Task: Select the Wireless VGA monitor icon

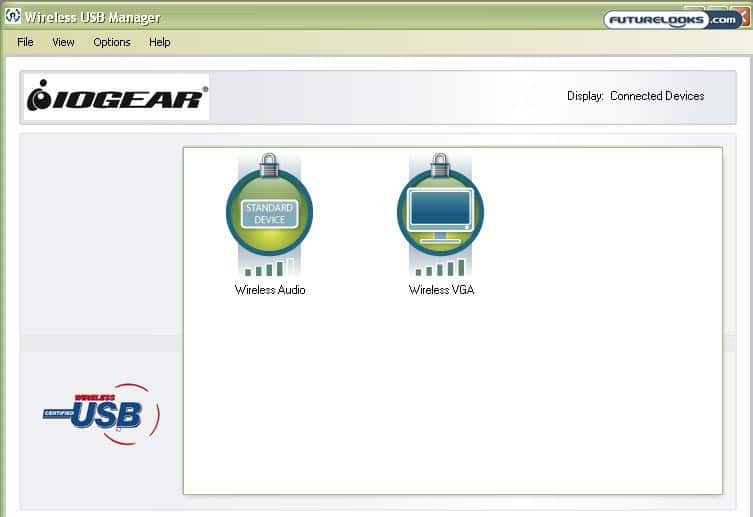Action: [x=440, y=212]
